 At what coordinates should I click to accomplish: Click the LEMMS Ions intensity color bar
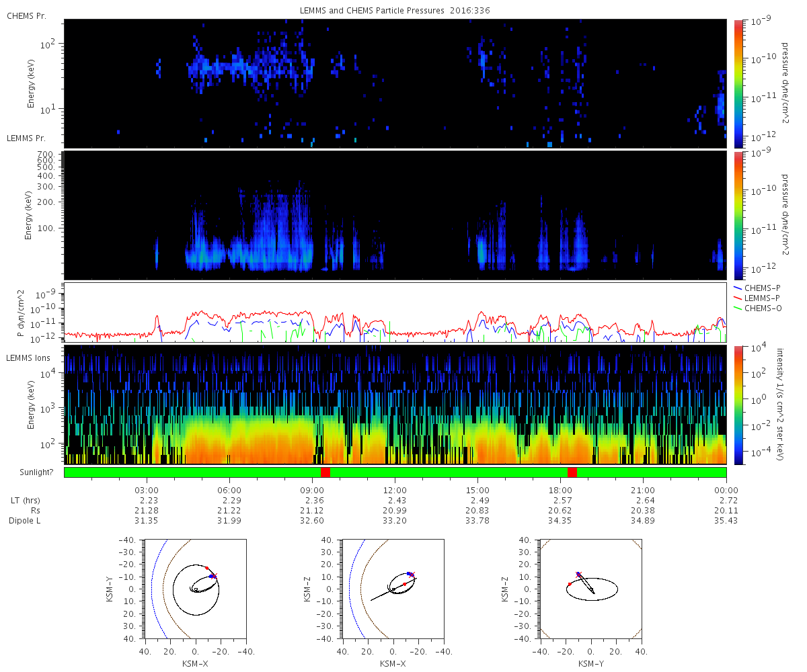click(x=738, y=405)
